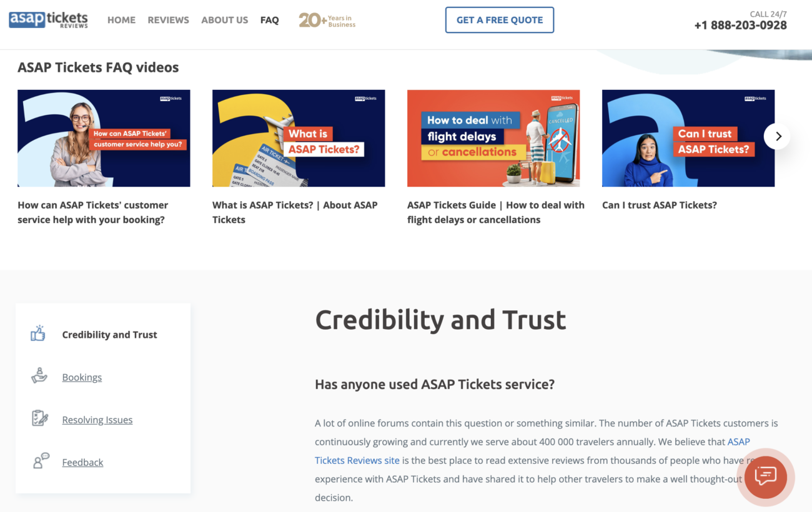
Task: Click the ASAP Tickets Reviews logo
Action: coord(48,19)
